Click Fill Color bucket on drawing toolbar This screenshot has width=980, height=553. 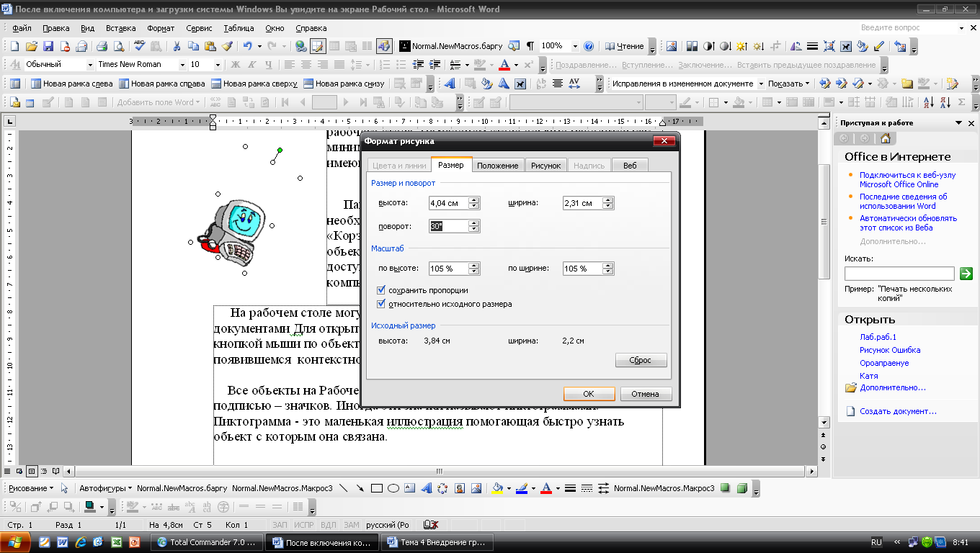point(496,488)
